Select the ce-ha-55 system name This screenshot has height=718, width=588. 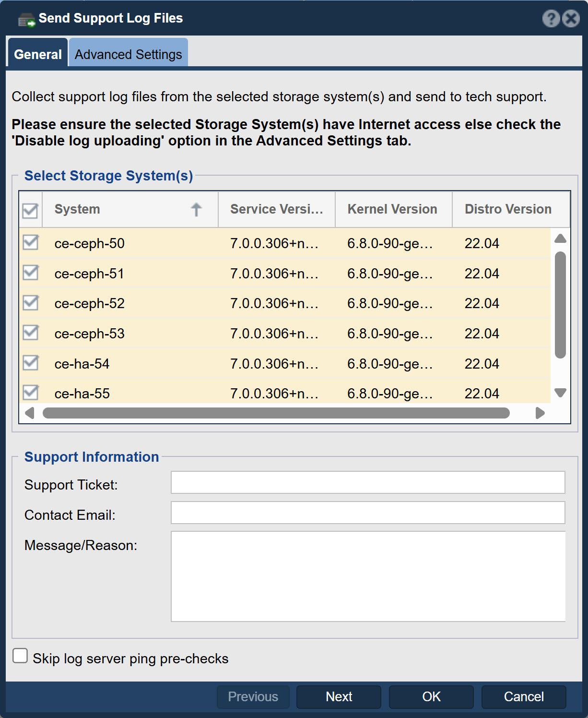click(x=82, y=394)
